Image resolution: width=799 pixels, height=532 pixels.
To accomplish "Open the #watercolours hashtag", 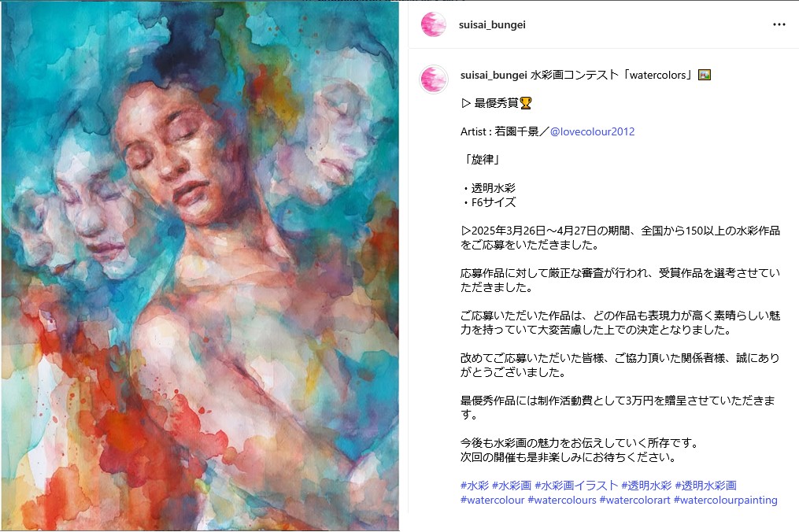I will [561, 500].
